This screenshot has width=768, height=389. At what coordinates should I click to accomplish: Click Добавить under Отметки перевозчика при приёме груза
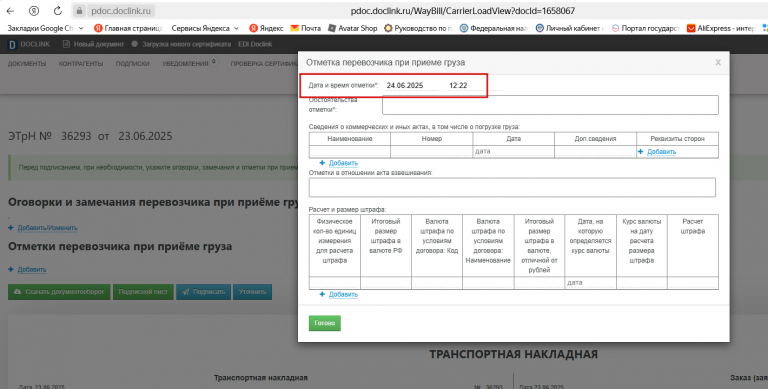tap(32, 269)
